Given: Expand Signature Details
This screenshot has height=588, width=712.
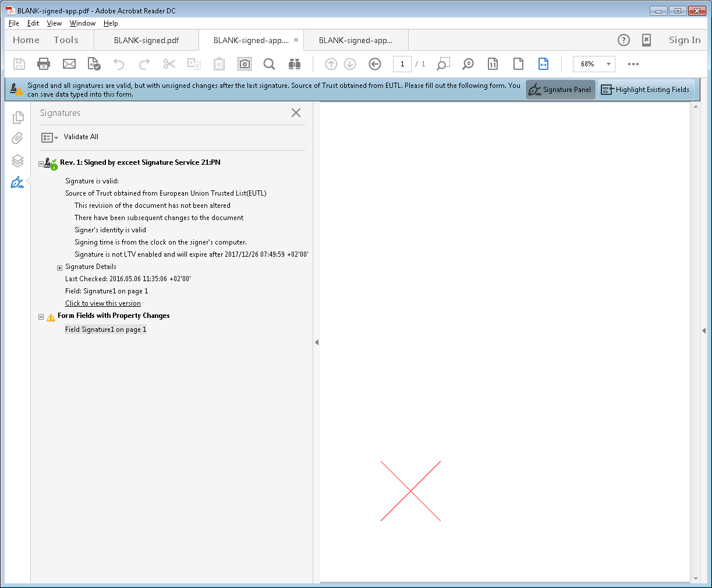Looking at the screenshot, I should pyautogui.click(x=59, y=267).
